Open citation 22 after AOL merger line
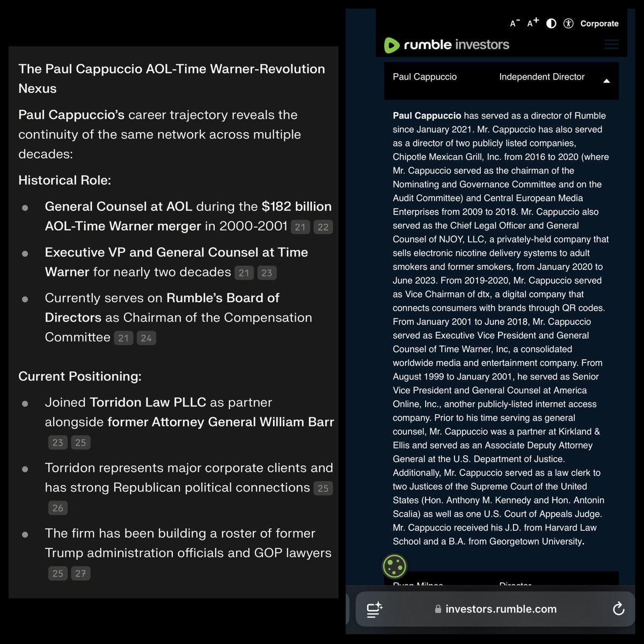The image size is (644, 644). 323,227
